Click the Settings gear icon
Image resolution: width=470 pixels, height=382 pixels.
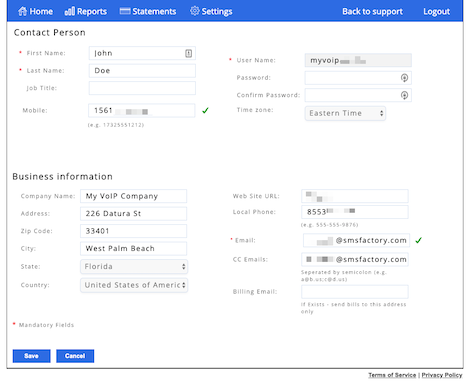195,11
